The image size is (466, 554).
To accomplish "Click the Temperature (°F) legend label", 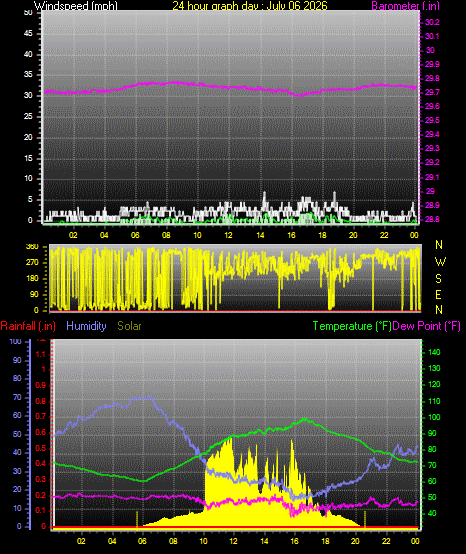I will tap(352, 326).
